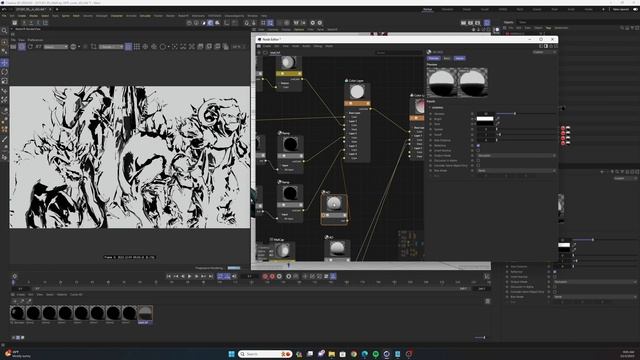Click highlighted layout icon at top-right toolbar
The width and height of the screenshot is (640, 360).
point(487,23)
